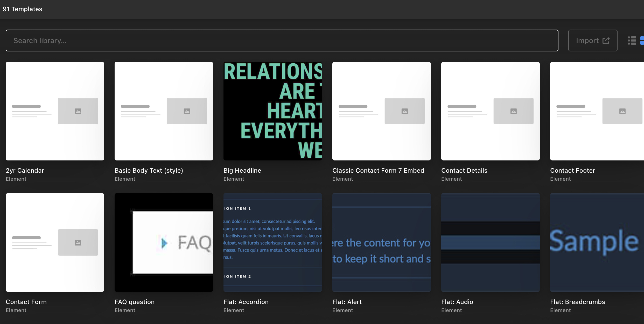644x324 pixels.
Task: Open Classic Contact Form 7 Embed thumbnail
Action: point(381,111)
